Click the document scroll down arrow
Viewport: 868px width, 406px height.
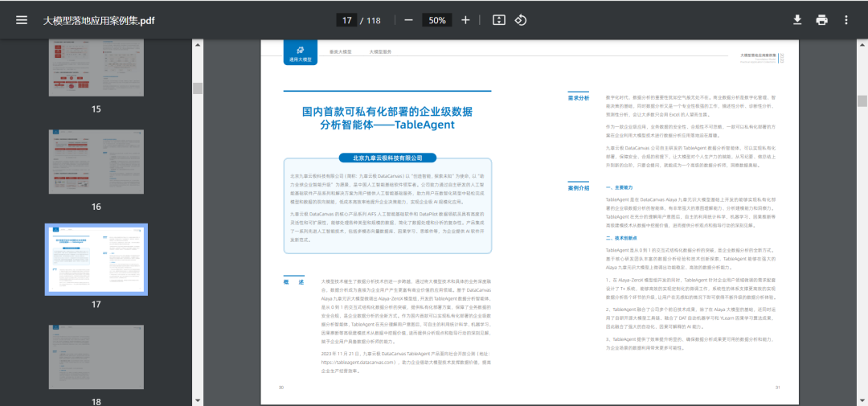click(x=862, y=400)
